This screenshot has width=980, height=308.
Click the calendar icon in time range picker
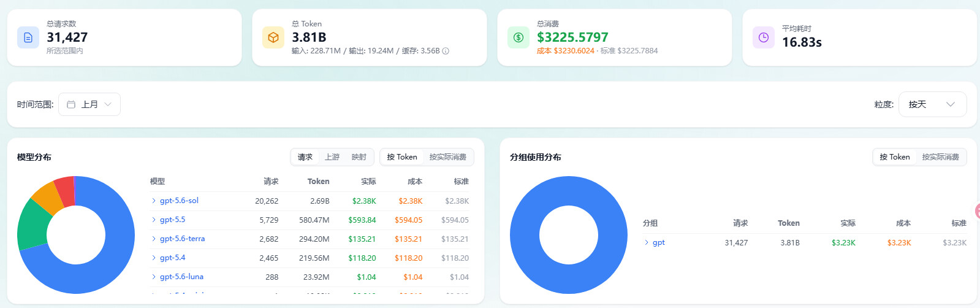tap(71, 104)
